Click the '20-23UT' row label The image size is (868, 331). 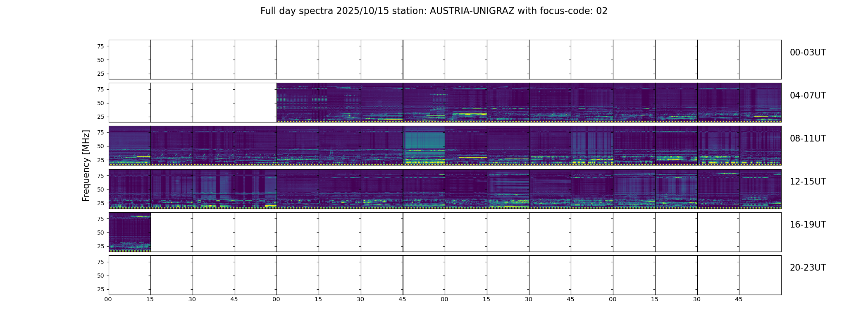[808, 268]
